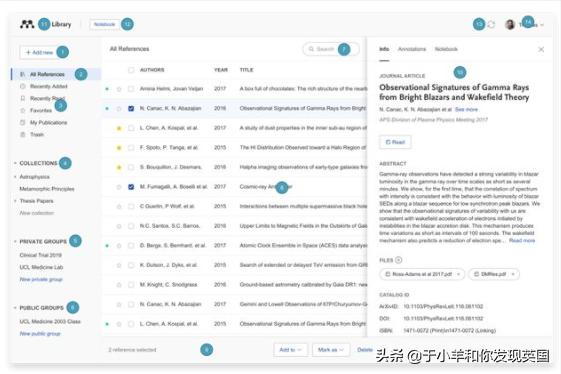Switch to the Info tab
Screen dimensions: 561x374
click(384, 49)
